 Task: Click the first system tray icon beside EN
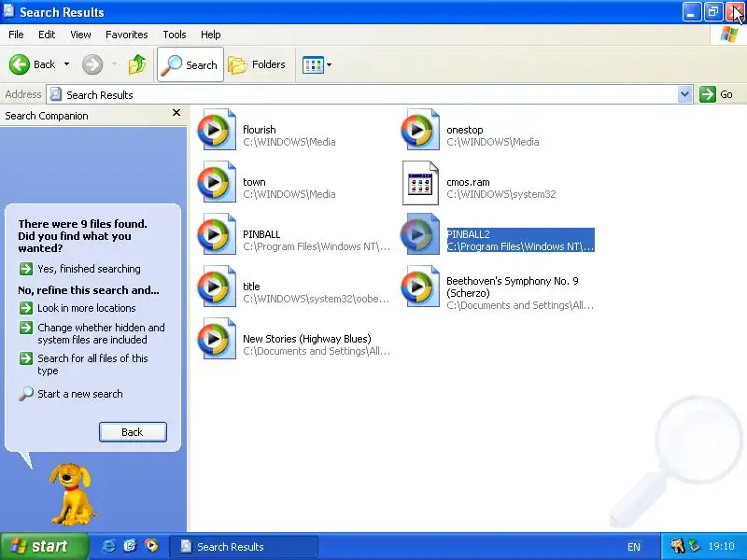(677, 546)
